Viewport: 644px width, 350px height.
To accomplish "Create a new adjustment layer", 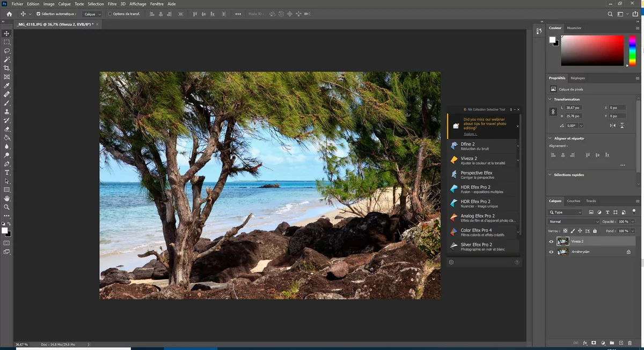I will (603, 342).
